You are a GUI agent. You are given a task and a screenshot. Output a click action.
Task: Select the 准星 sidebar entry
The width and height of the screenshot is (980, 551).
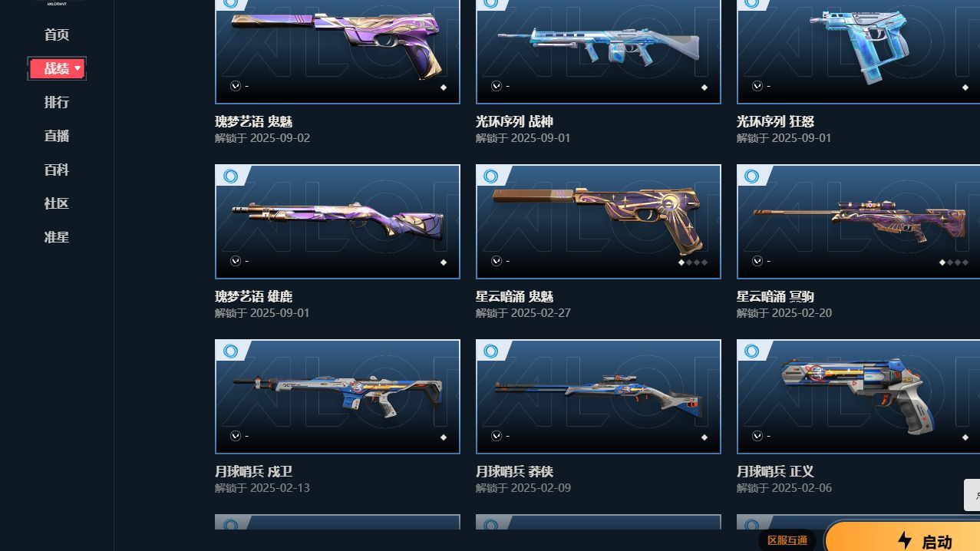click(57, 237)
